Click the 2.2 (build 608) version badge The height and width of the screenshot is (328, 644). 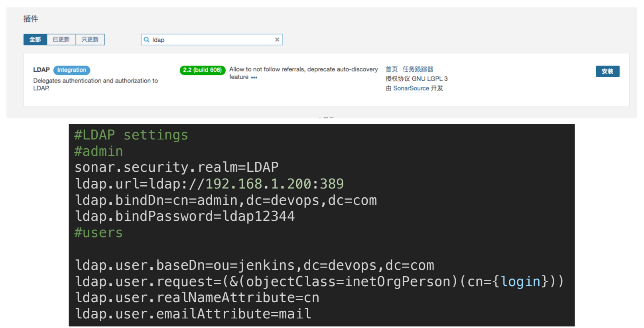point(203,70)
